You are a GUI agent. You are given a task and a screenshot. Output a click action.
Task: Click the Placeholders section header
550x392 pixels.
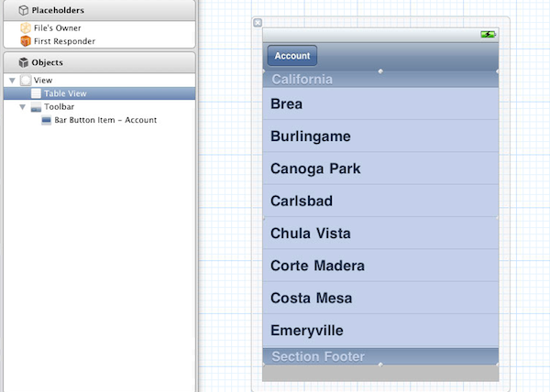tap(99, 10)
